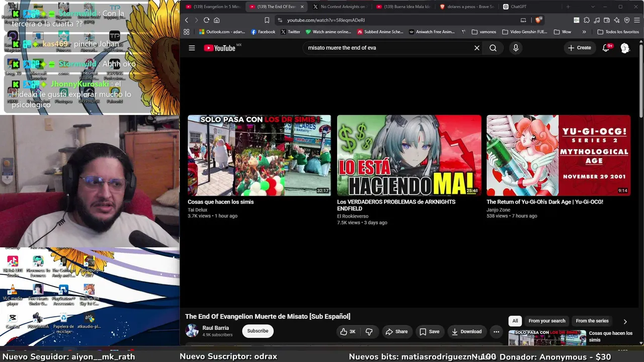Image resolution: width=644 pixels, height=362 pixels.
Task: Open the Brave Wallet icon
Action: pos(607,20)
